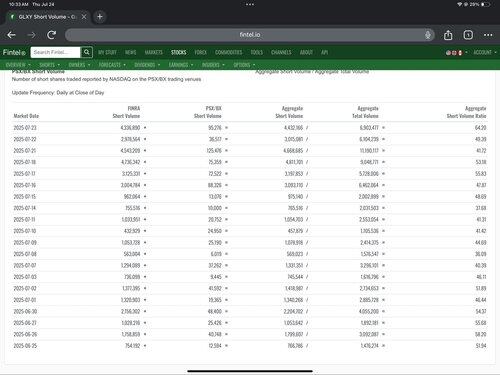Select the 2025-07-09 date cell

tap(25, 242)
